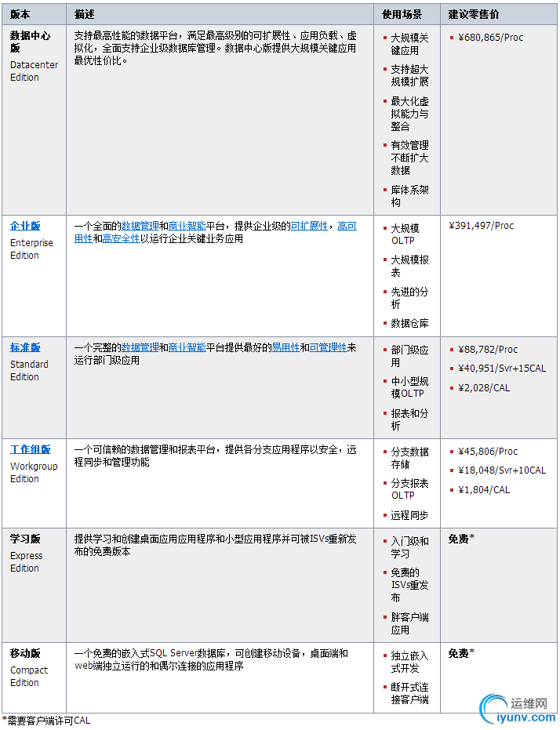
Task: Click 胖客户端应用 scenario item
Action: (x=409, y=624)
